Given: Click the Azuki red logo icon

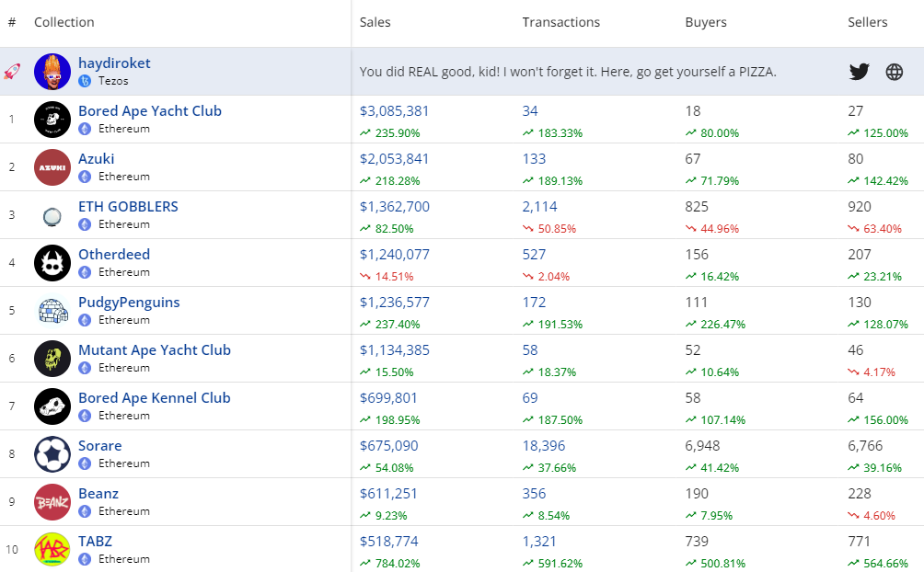Looking at the screenshot, I should (x=52, y=167).
